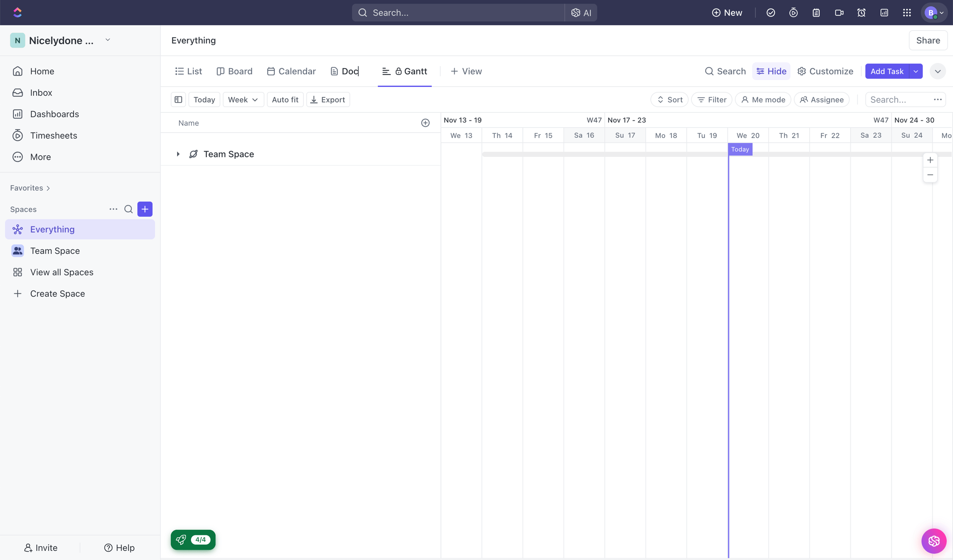Open the pink chat bubble assistant button
953x560 pixels.
pos(934,541)
